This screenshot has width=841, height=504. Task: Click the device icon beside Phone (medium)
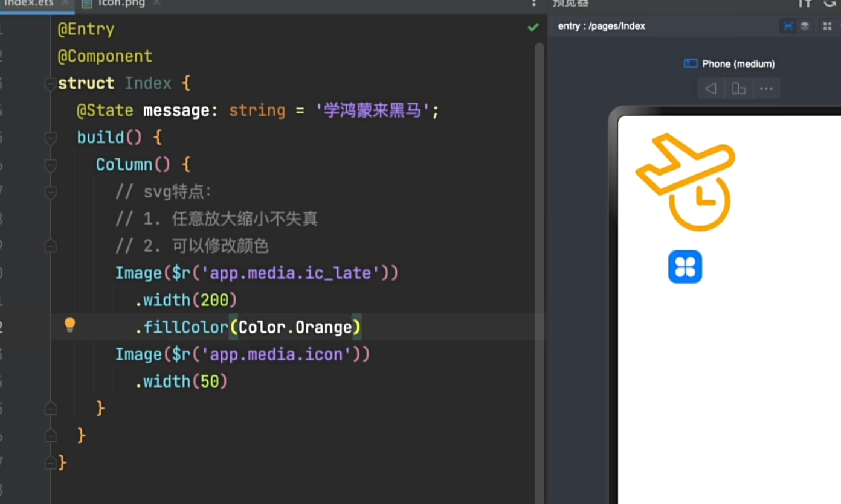(691, 63)
